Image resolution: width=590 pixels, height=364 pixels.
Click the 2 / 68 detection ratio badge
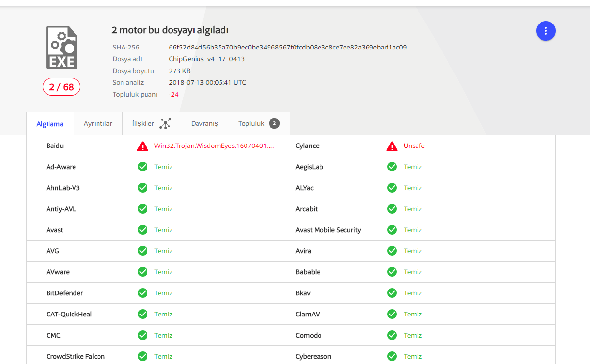click(61, 87)
